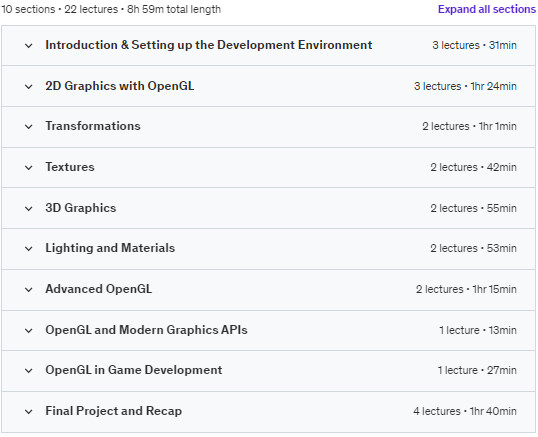Expand chevron next to Textures

click(29, 167)
